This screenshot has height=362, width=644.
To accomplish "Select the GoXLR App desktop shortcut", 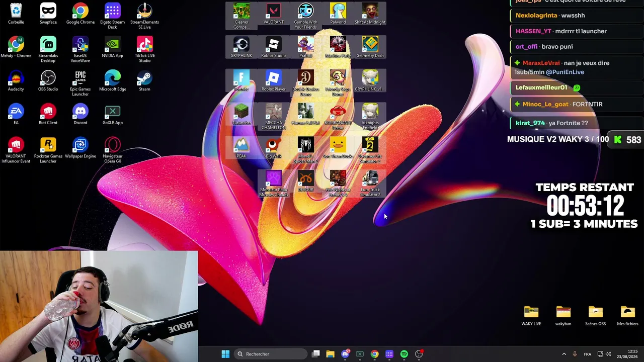I will (x=113, y=115).
